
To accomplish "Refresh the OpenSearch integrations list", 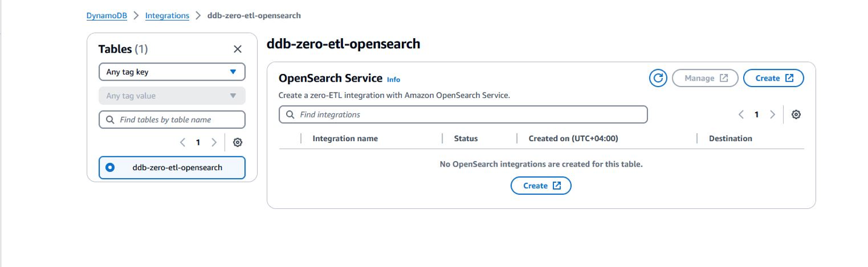I will (x=658, y=78).
